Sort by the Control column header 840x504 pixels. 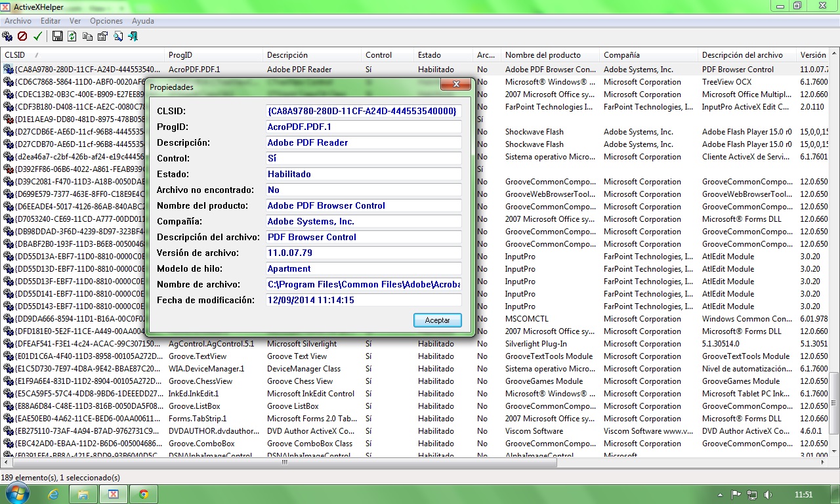pos(387,55)
